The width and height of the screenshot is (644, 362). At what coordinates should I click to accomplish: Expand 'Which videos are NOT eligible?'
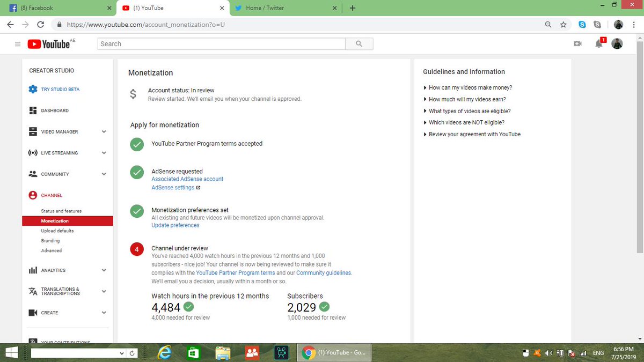[464, 122]
